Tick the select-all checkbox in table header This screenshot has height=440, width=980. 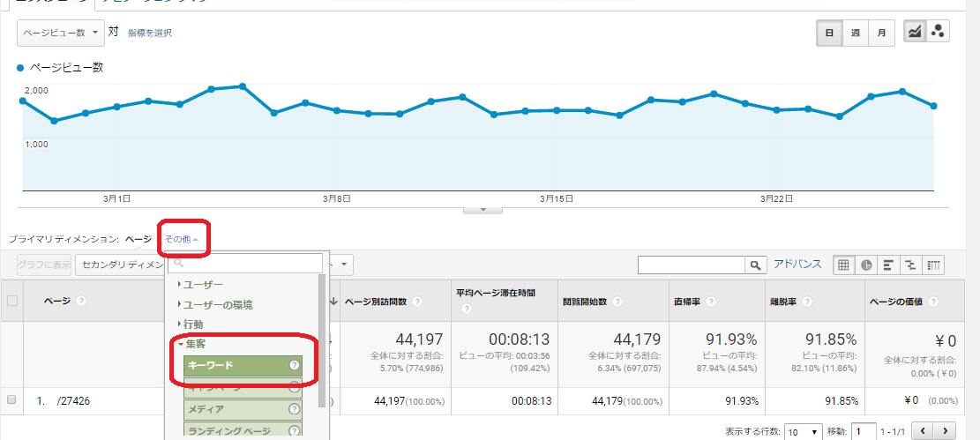click(x=12, y=302)
